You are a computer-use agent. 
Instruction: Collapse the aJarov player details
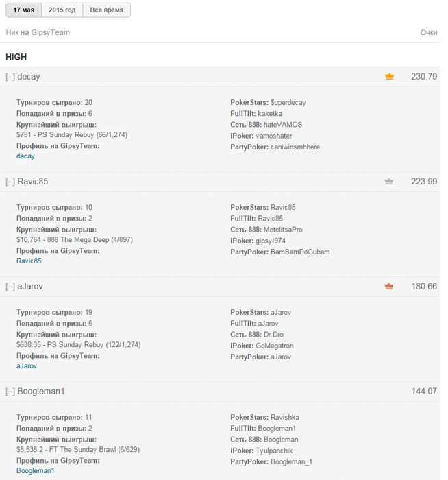pyautogui.click(x=10, y=287)
